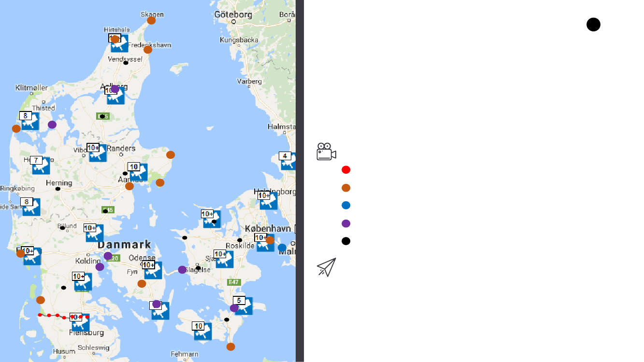Click the 10+ marker near Randers
Screen dimensions: 644x362
[97, 153]
